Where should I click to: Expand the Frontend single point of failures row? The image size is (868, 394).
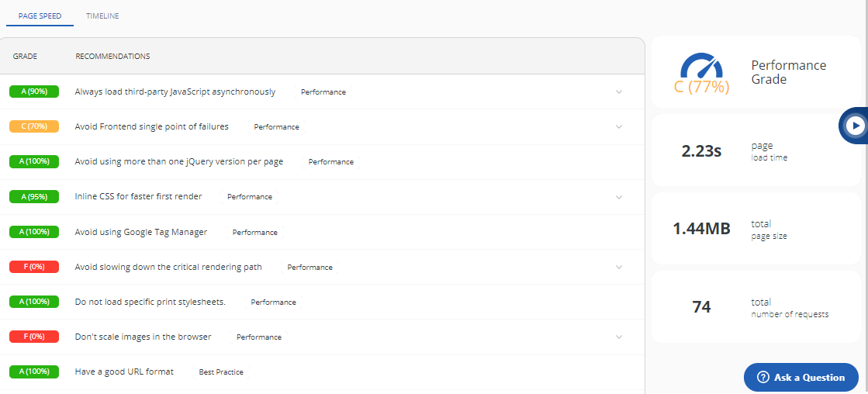point(620,126)
